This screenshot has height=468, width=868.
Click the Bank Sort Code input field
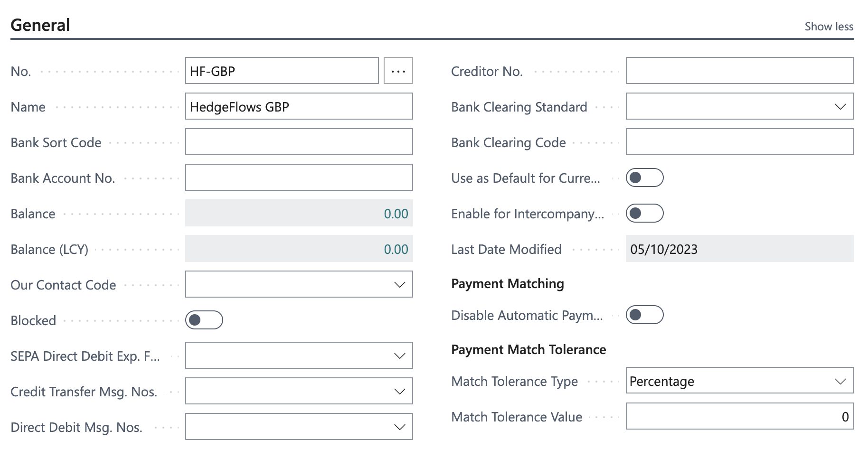click(299, 142)
